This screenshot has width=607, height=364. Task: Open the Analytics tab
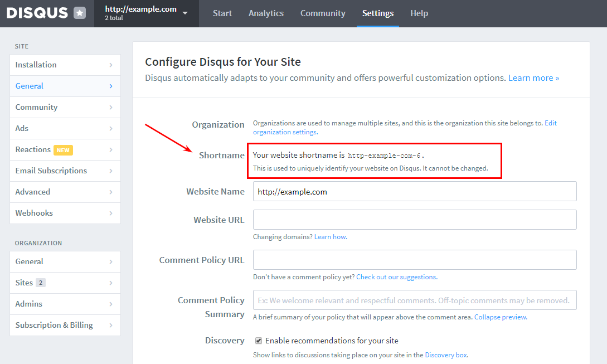click(266, 13)
